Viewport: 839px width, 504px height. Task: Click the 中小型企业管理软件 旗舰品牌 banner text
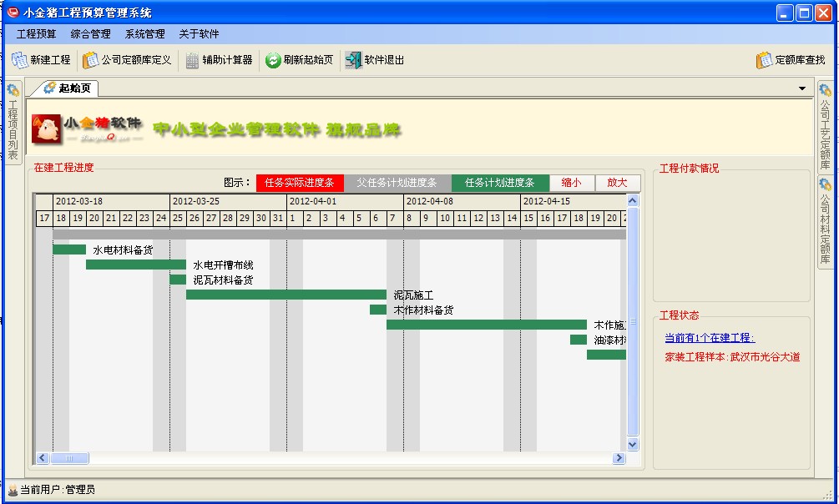point(276,129)
